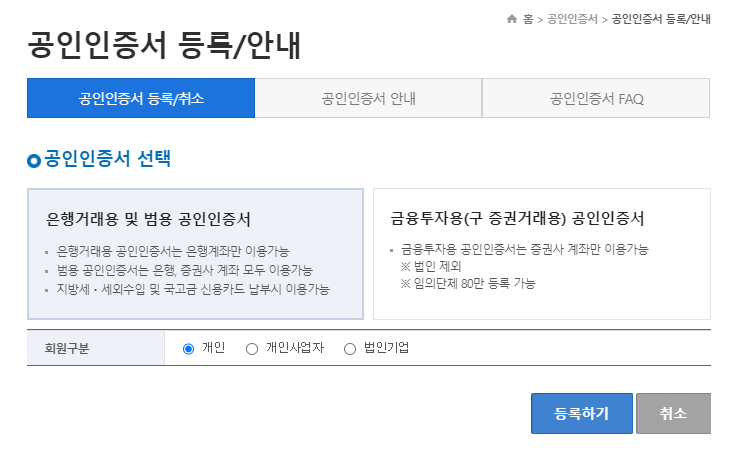Image resolution: width=731 pixels, height=454 pixels.
Task: Select the 개인사업자 radio button
Action: click(x=252, y=349)
